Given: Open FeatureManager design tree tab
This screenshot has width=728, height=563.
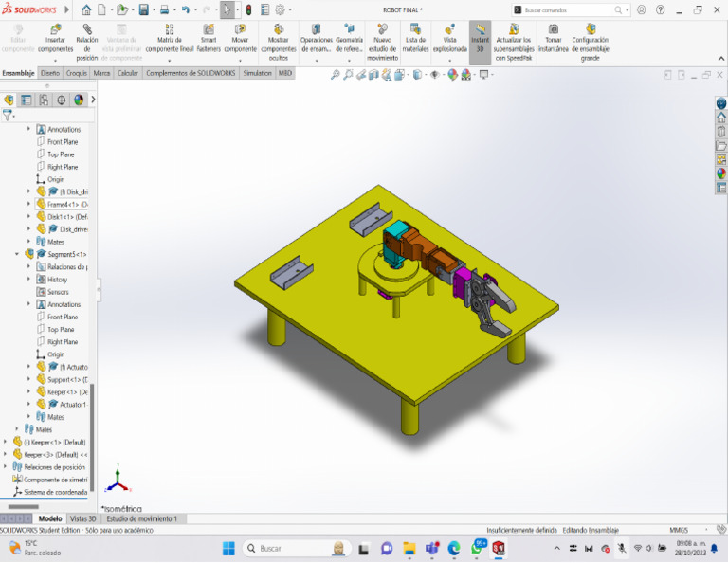Looking at the screenshot, I should pos(9,100).
